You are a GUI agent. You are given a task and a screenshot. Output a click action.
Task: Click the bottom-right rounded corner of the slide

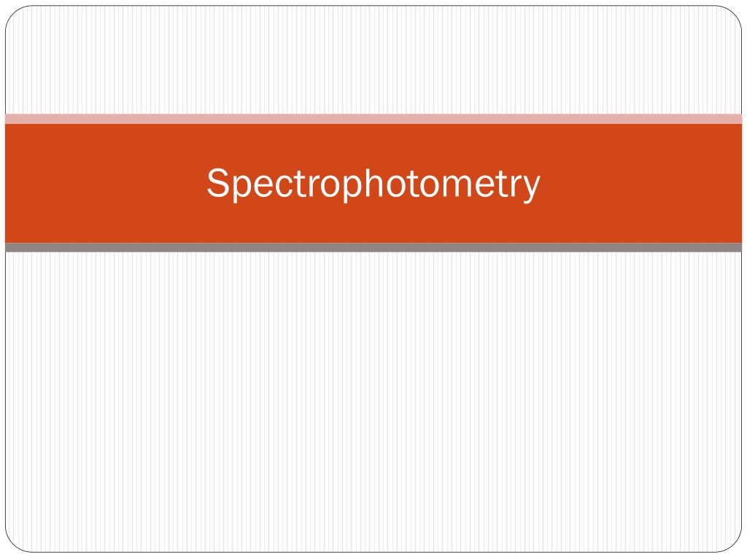tap(731, 542)
